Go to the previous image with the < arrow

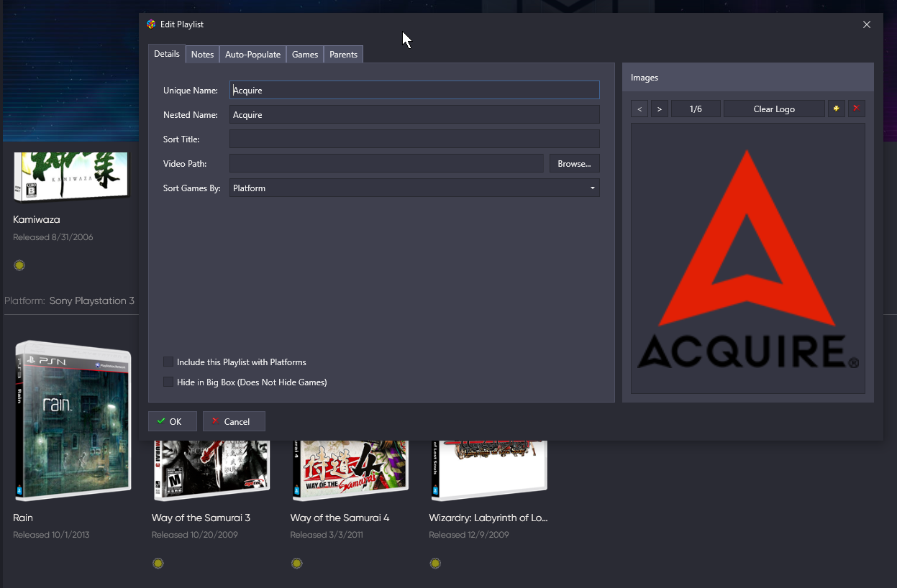click(x=639, y=109)
